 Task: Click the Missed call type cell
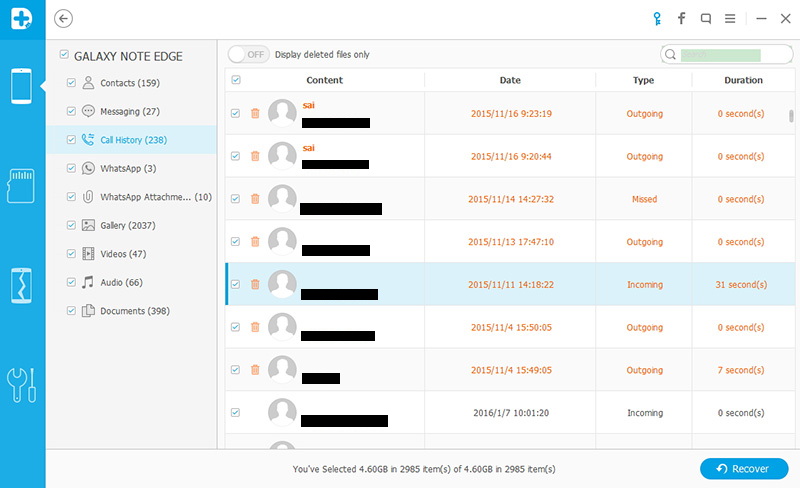(644, 199)
